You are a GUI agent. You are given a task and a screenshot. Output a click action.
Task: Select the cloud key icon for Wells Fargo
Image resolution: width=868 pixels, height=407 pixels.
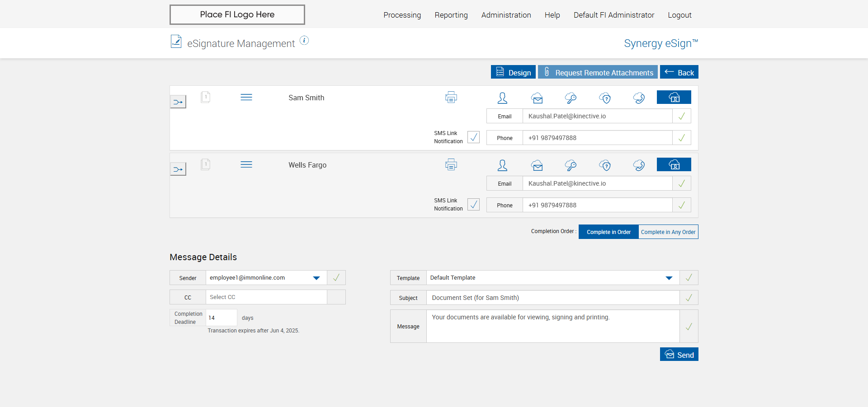(x=571, y=165)
